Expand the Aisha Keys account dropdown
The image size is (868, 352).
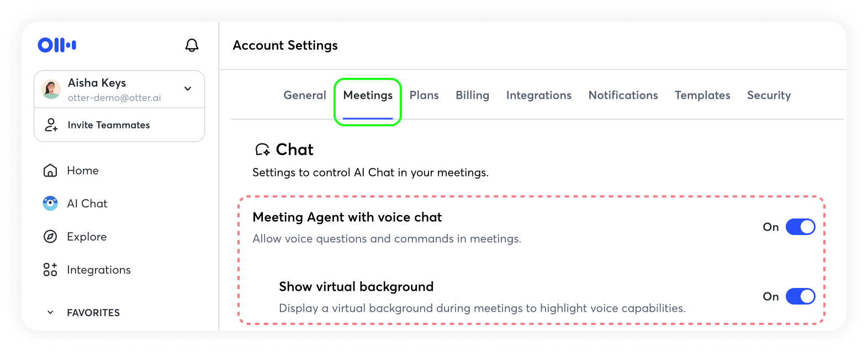tap(188, 89)
